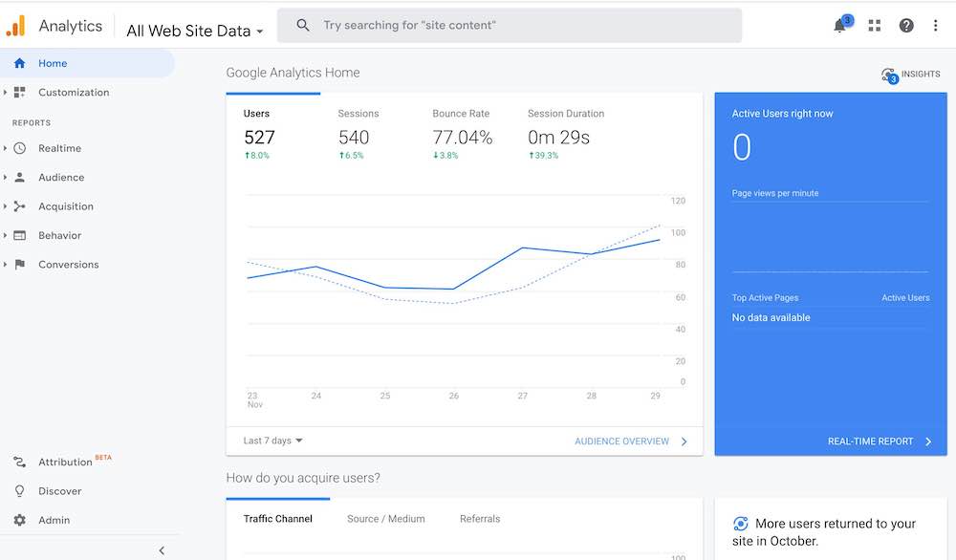
Task: Go to Home in the sidebar
Action: 53,63
